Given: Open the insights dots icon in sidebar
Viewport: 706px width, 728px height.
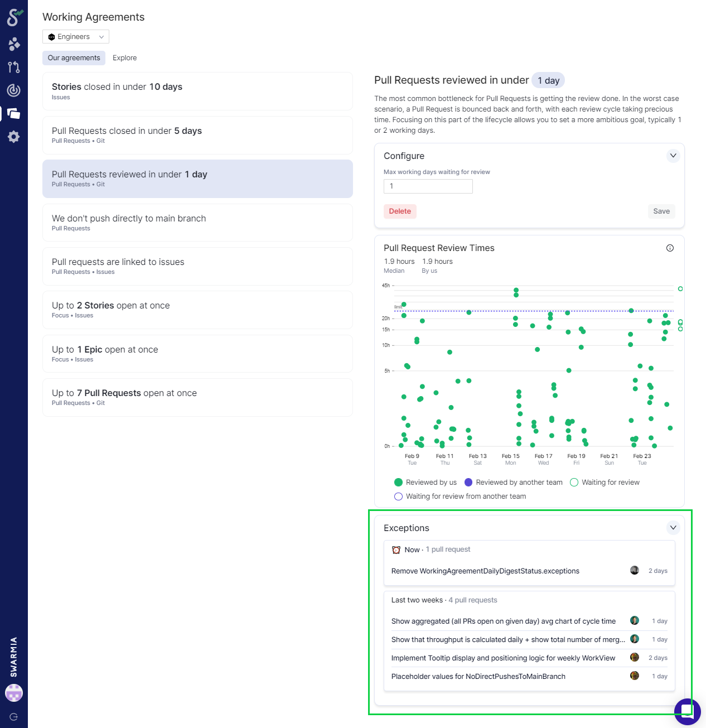Looking at the screenshot, I should point(14,44).
